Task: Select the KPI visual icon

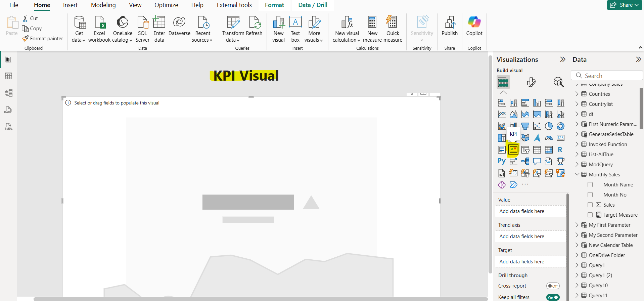Action: tap(513, 149)
